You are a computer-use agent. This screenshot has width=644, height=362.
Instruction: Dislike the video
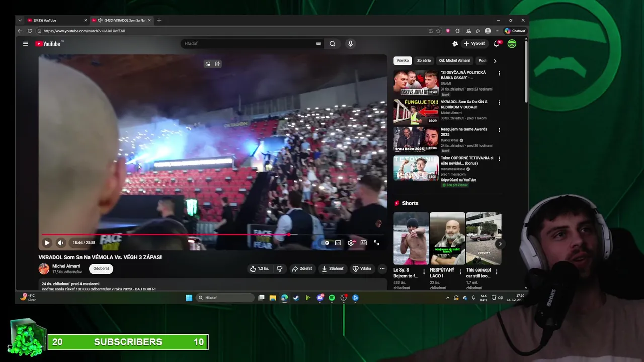click(x=280, y=268)
